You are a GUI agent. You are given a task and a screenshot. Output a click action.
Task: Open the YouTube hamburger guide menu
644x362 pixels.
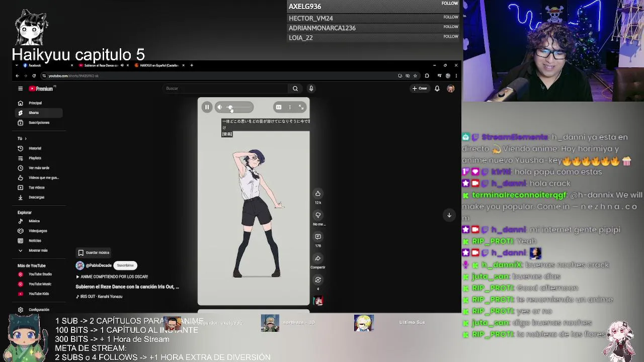tap(20, 88)
